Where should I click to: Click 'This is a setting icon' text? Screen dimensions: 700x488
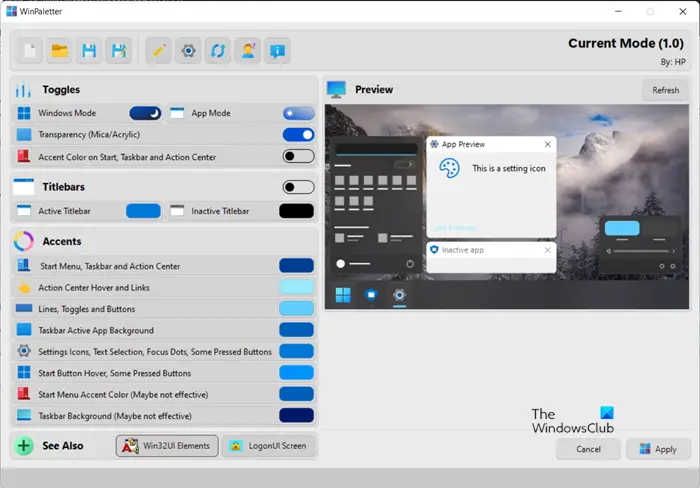pos(508,168)
